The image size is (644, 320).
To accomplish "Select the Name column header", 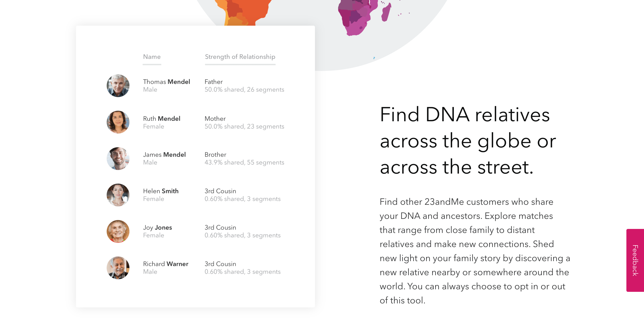I will [x=152, y=57].
